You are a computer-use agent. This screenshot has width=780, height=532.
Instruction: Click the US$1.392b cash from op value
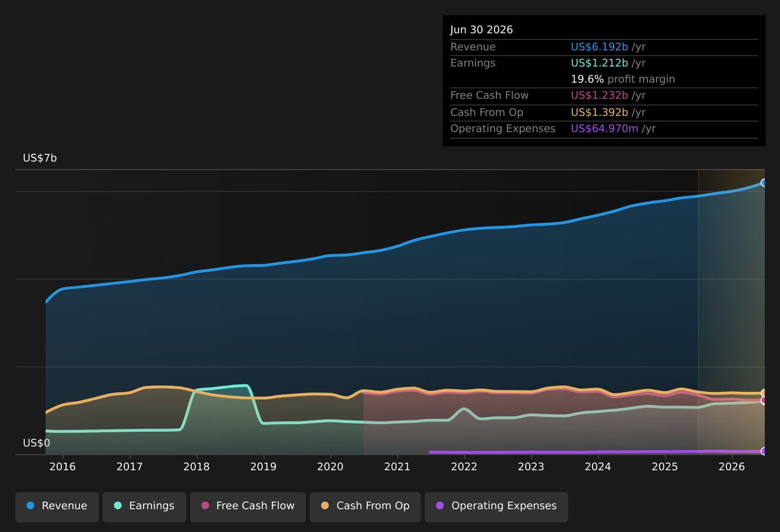tap(600, 113)
